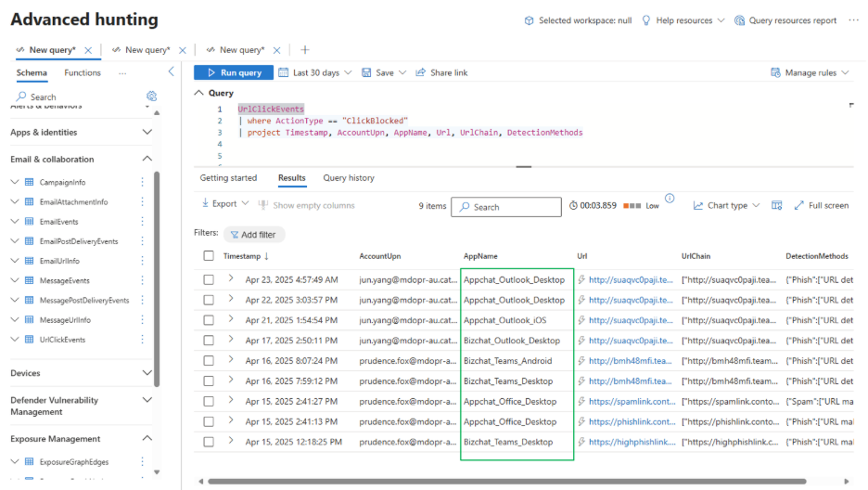This screenshot has width=868, height=490.
Task: Collapse the Exposure Management section
Action: coord(147,439)
